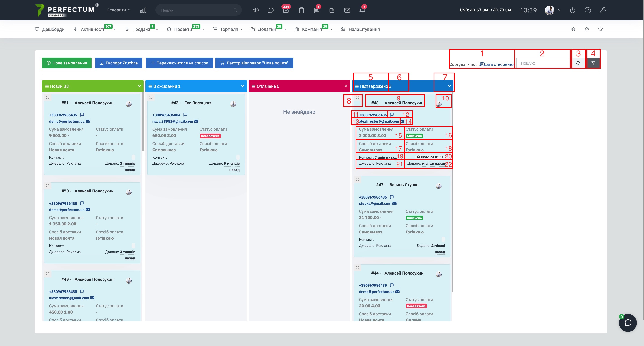
Task: Click the Нове замовлення button
Action: point(67,63)
